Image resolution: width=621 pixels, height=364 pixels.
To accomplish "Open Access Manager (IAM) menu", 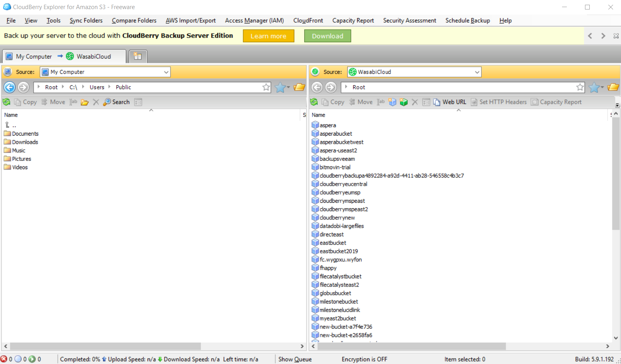I will point(254,21).
